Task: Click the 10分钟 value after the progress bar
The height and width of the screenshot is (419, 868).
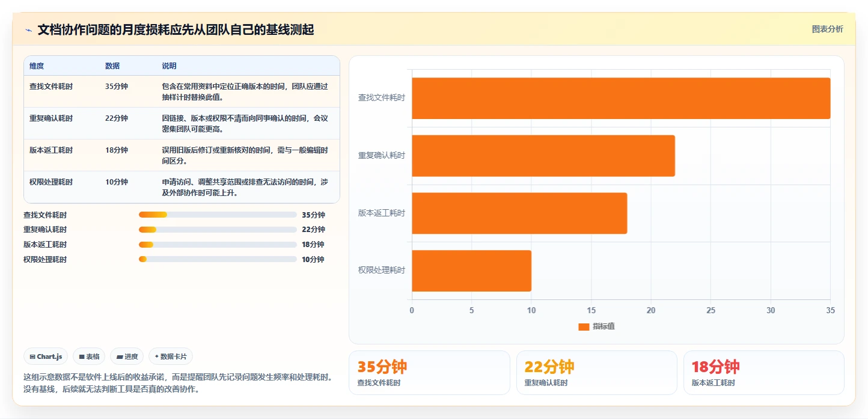Action: [313, 260]
